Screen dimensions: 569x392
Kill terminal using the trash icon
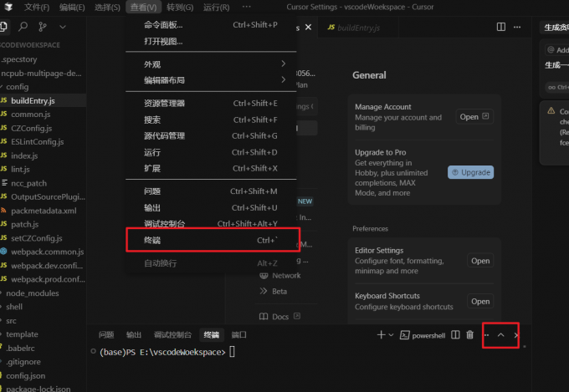(x=469, y=335)
